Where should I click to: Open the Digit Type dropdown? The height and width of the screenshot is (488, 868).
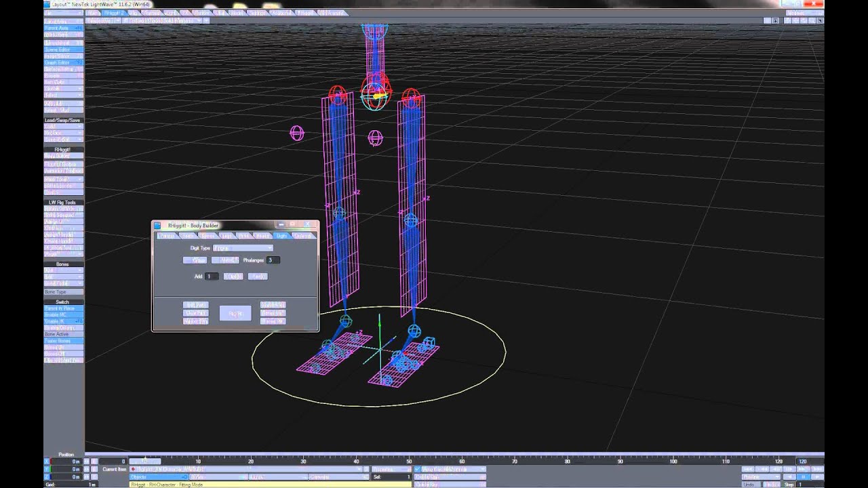pos(243,248)
